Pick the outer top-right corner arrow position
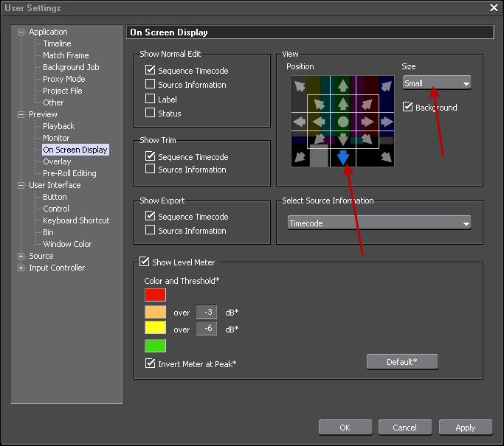 pyautogui.click(x=386, y=86)
